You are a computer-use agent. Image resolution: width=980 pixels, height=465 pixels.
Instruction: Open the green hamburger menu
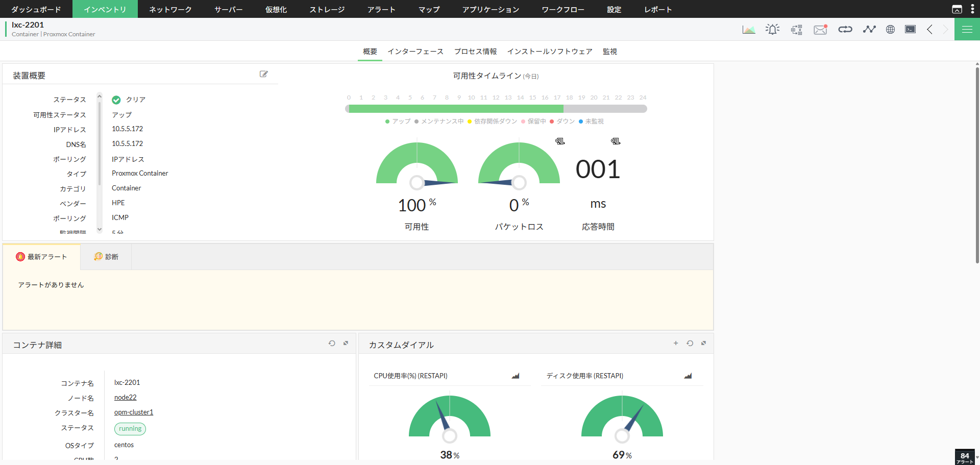point(967,29)
